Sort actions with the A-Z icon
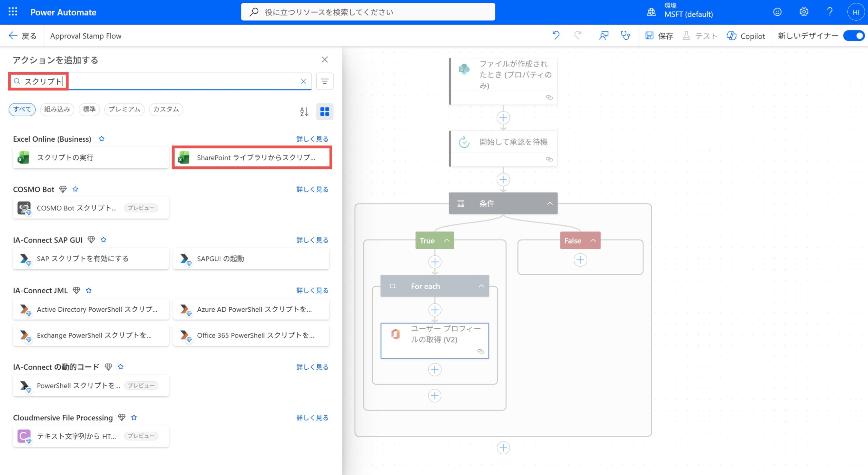 304,111
